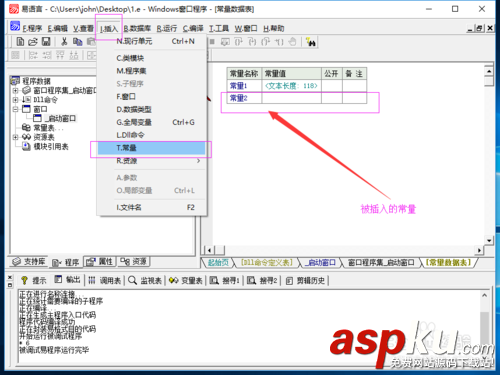Click editor horizontal scrollbar left arrow
This screenshot has height=375, width=500.
209,250
